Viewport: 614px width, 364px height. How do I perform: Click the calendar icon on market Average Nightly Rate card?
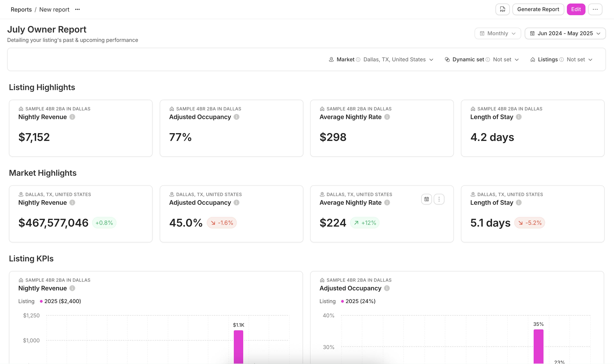pos(426,199)
